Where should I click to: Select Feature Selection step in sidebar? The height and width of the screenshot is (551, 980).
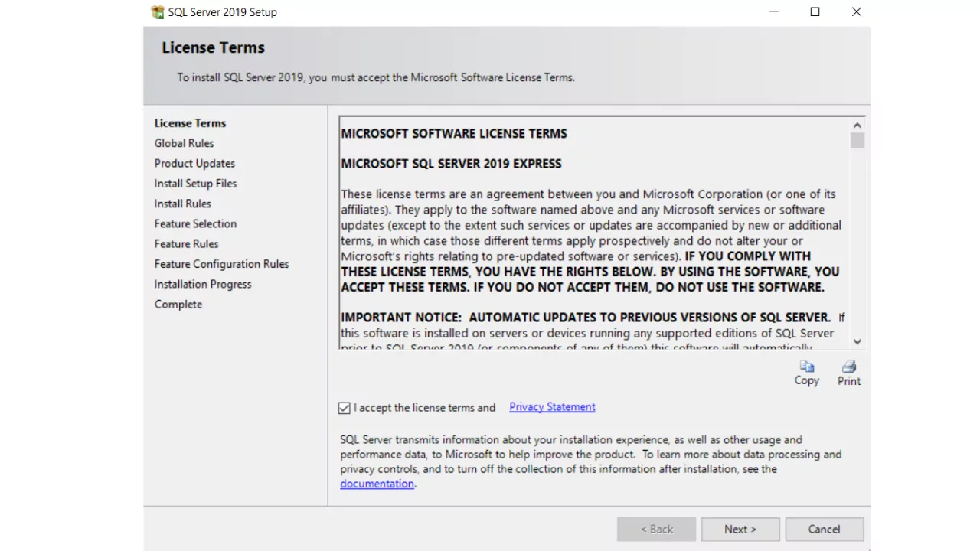click(195, 223)
